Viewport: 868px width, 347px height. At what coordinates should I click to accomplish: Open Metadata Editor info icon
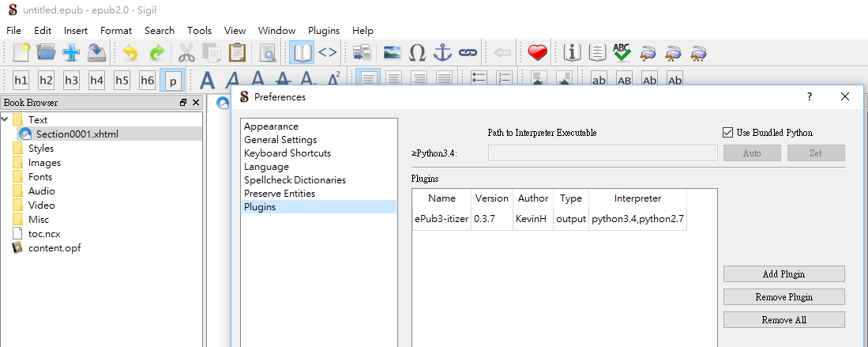pyautogui.click(x=572, y=53)
